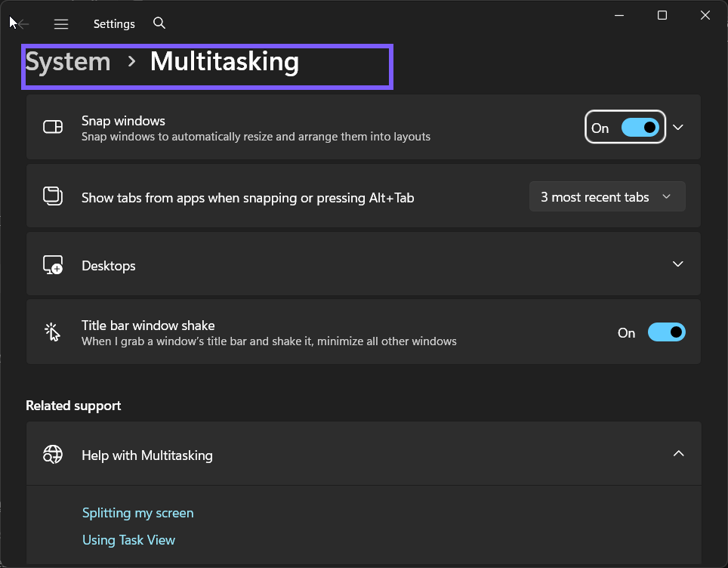The image size is (728, 568).
Task: Click the Snap windows title text
Action: pos(124,121)
